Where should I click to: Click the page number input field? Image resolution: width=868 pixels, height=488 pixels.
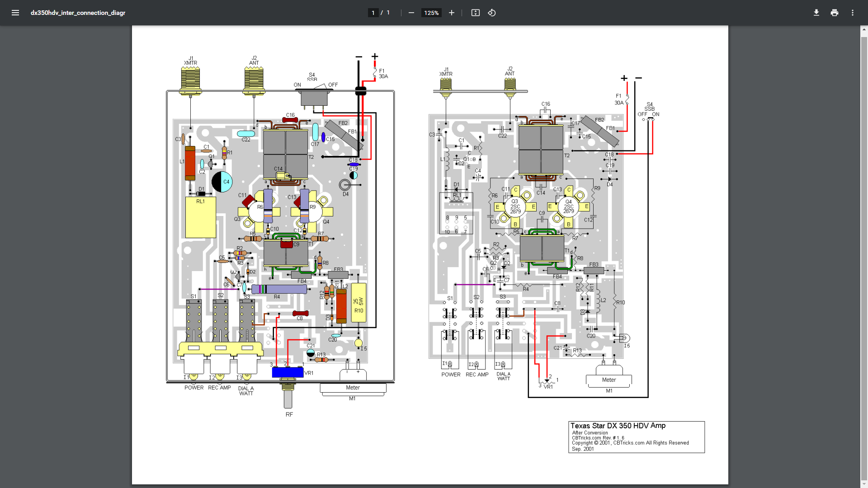(x=373, y=13)
